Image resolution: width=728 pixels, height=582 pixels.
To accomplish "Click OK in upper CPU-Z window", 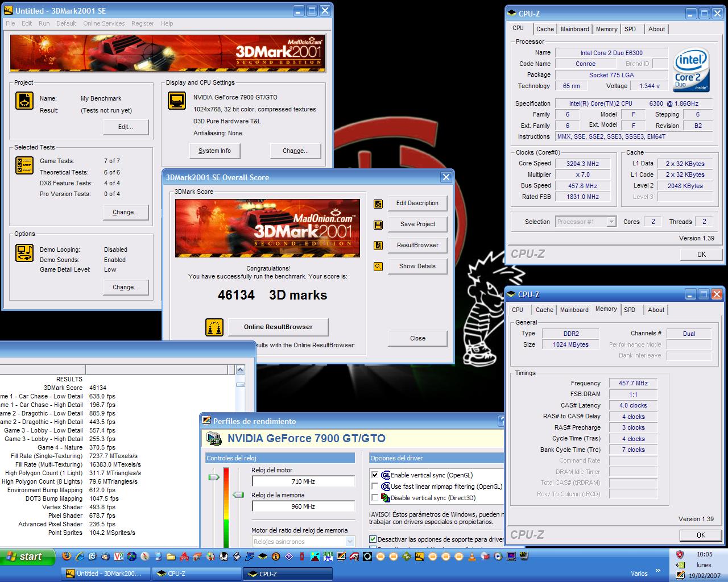I will (x=701, y=254).
